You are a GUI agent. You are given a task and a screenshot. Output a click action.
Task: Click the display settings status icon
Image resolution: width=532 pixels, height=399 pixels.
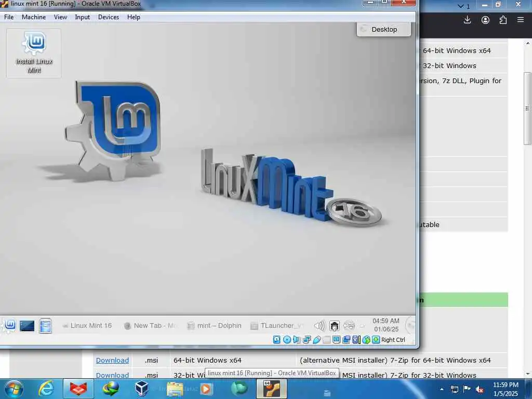click(x=336, y=340)
